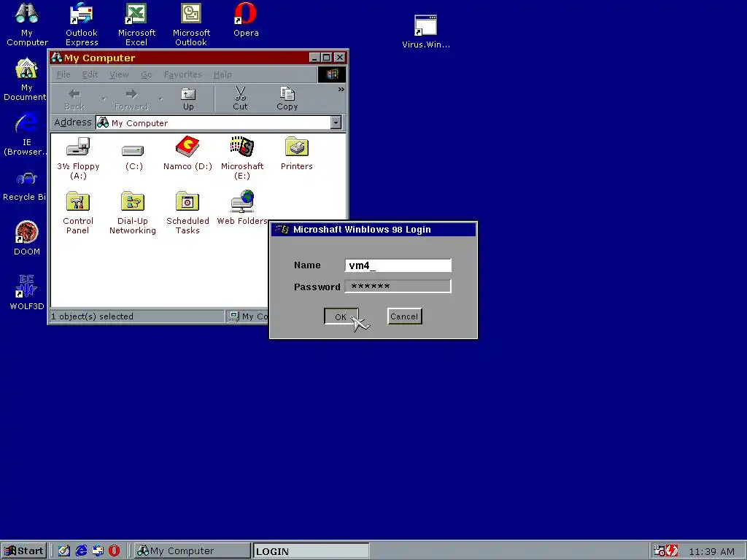Click the Address bar text field
Viewport: 747px width, 560px height.
click(214, 122)
